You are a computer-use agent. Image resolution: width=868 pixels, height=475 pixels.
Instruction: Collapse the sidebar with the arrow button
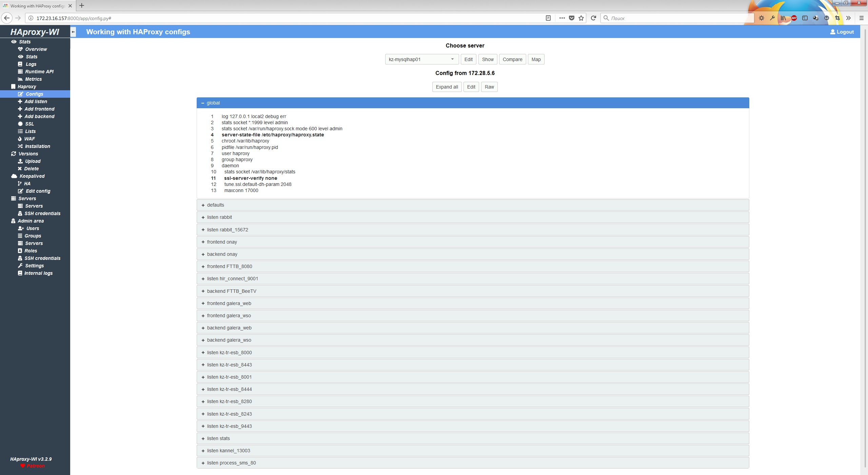pos(73,32)
